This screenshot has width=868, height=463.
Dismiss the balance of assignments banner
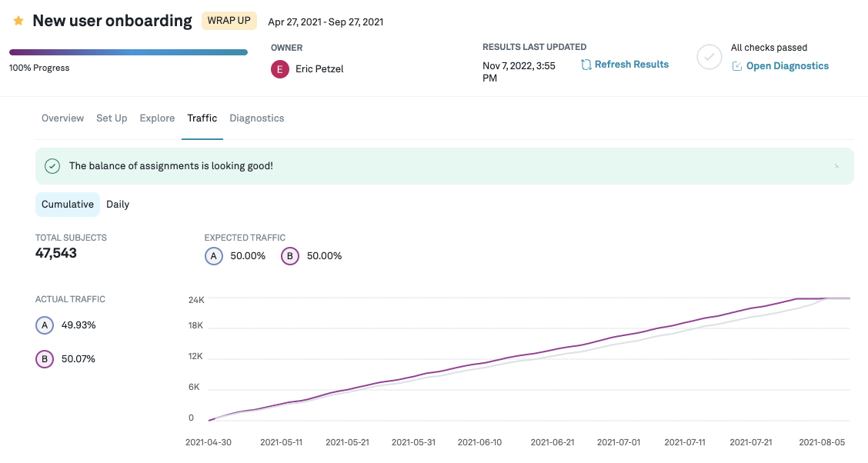tap(837, 166)
